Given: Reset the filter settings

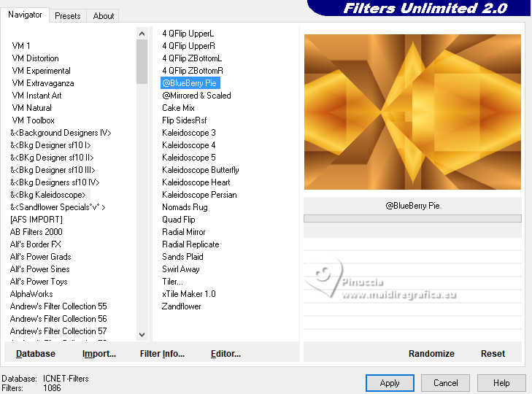Looking at the screenshot, I should (493, 354).
